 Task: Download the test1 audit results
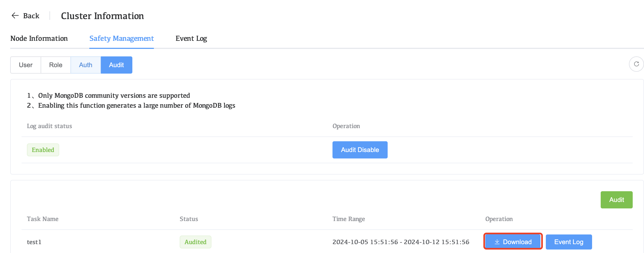[513, 241]
